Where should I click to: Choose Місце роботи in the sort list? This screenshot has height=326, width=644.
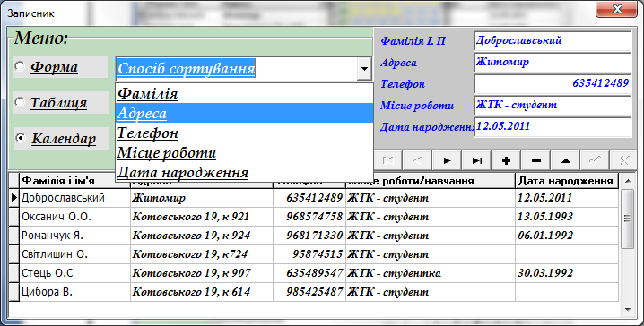click(244, 152)
